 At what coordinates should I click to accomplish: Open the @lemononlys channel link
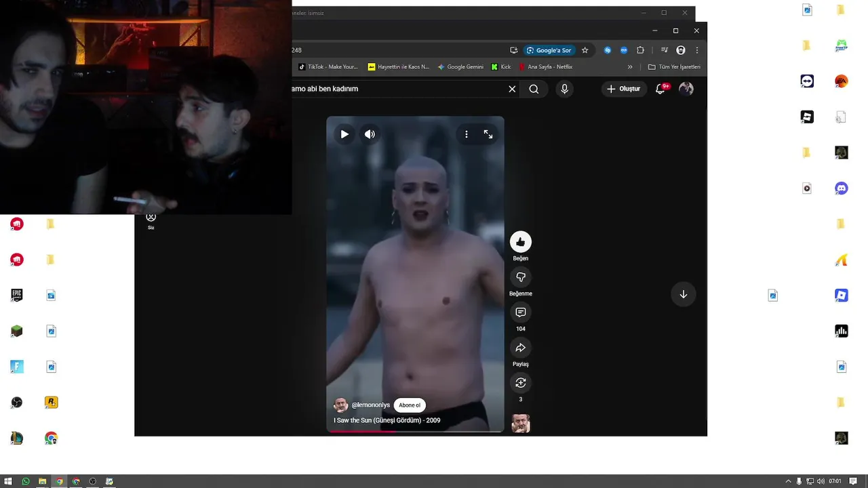pos(371,405)
